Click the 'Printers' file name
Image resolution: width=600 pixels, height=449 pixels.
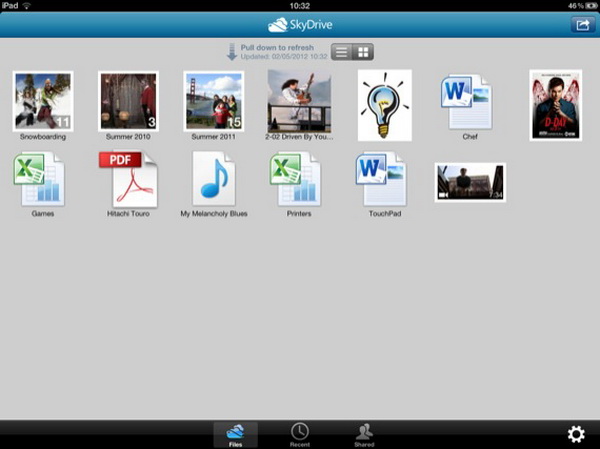pos(299,214)
